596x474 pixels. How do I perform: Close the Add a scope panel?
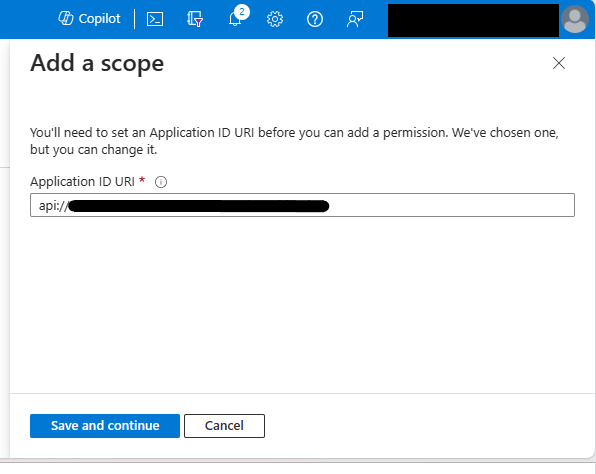point(559,63)
